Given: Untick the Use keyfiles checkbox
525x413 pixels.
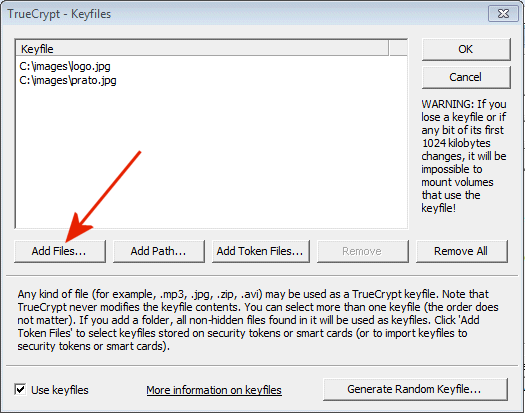Looking at the screenshot, I should pos(20,390).
